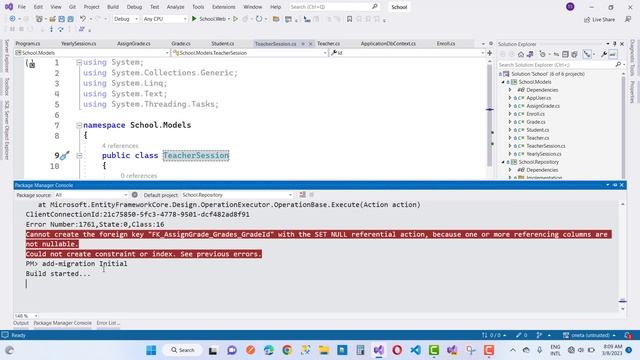Switch to ApplicationDbContext.cs tab

[x=388, y=44]
